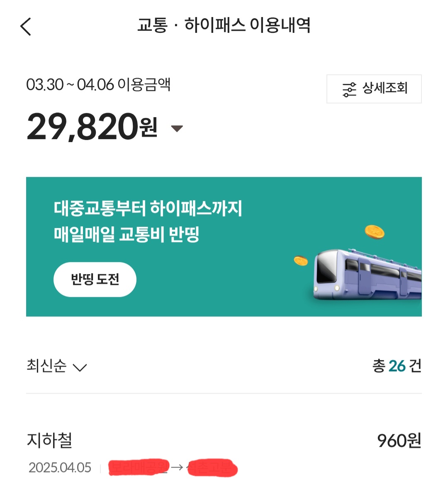This screenshot has width=448, height=495.
Task: Click the chevron beside 최신순
Action: 80,368
